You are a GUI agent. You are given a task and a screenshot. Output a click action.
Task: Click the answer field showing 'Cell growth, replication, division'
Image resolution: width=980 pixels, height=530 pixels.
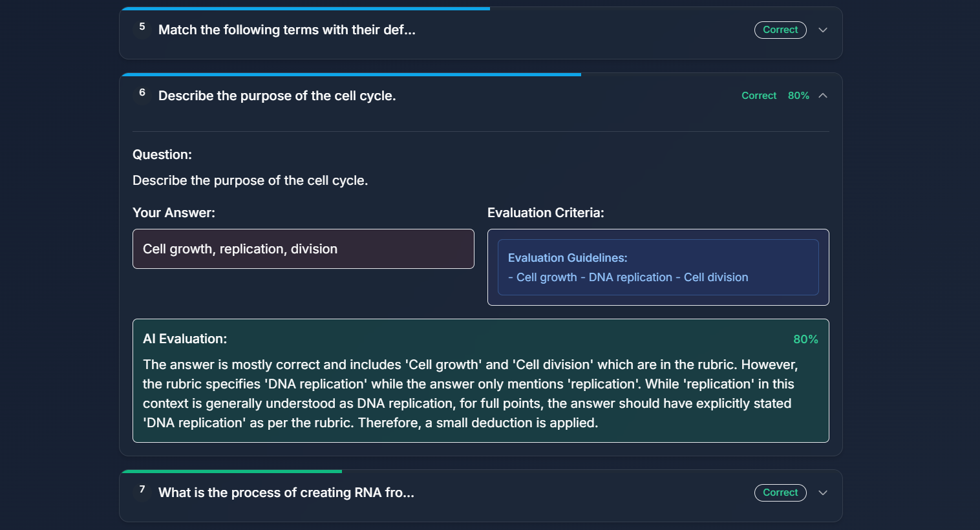point(303,249)
